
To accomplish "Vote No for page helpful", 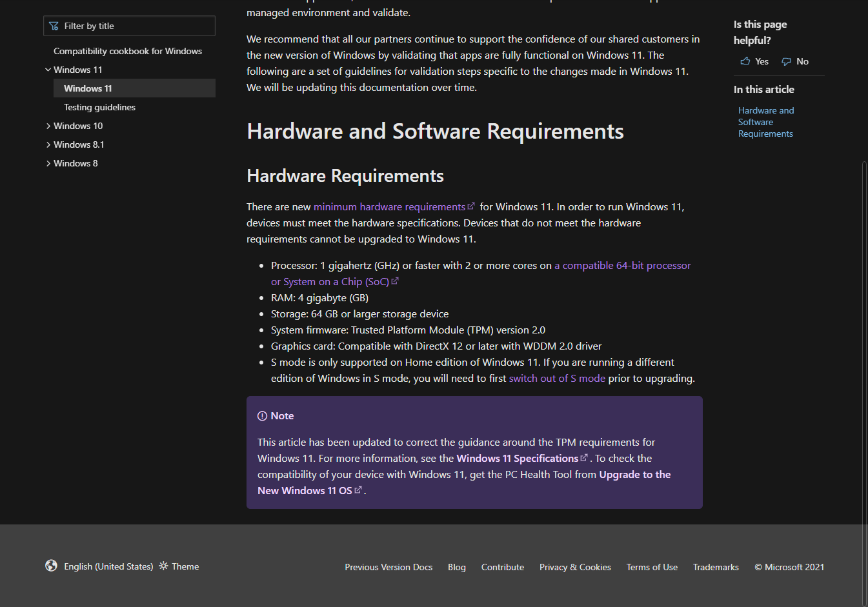I will [794, 61].
